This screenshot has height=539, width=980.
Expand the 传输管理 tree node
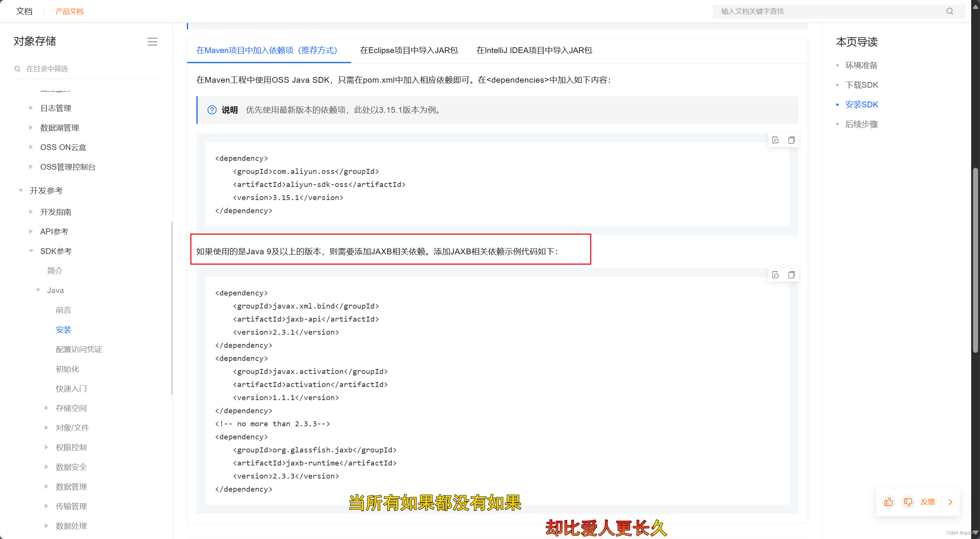pyautogui.click(x=46, y=506)
